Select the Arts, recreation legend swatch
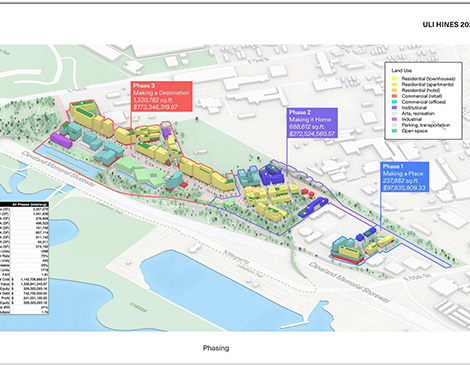Viewport: 470px width, 365px height. [394, 114]
